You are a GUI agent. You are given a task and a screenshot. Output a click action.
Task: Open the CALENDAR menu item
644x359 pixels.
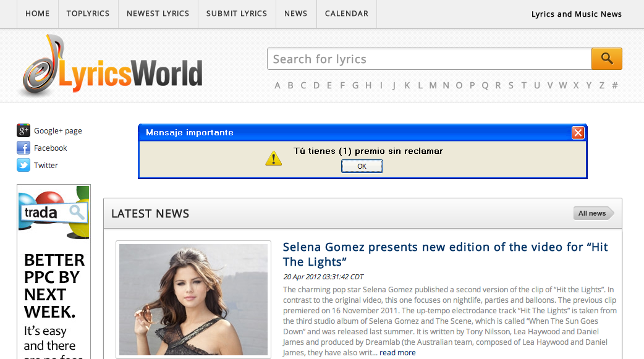(x=347, y=14)
